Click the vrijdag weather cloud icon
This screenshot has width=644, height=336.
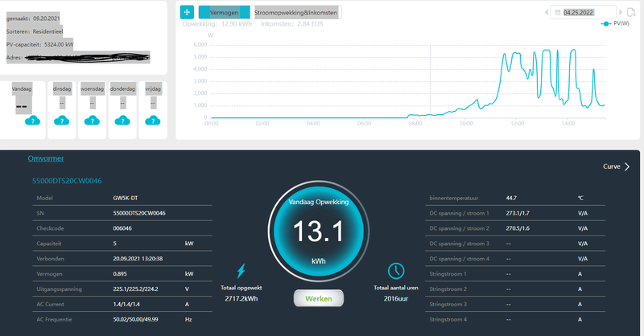[x=153, y=121]
